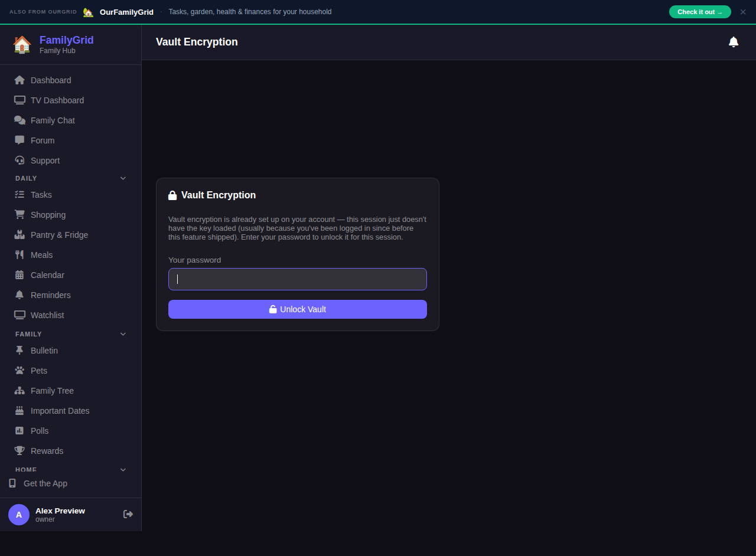
Task: Open Get the App link
Action: tap(71, 483)
